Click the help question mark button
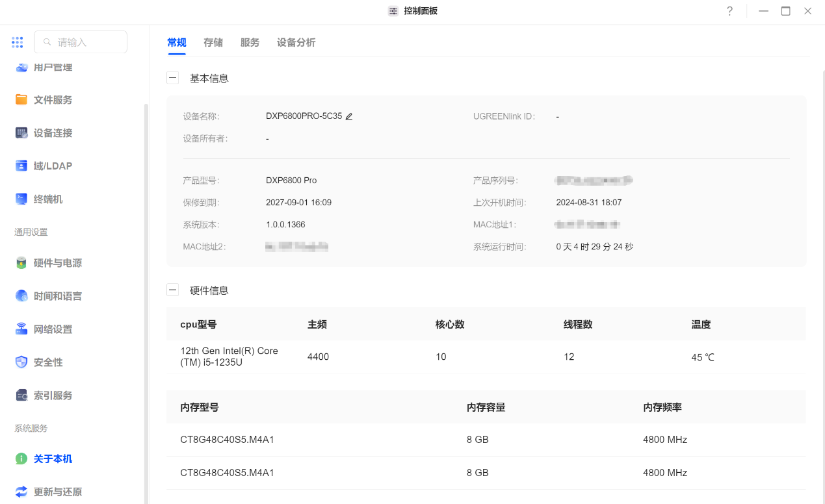 click(x=729, y=11)
